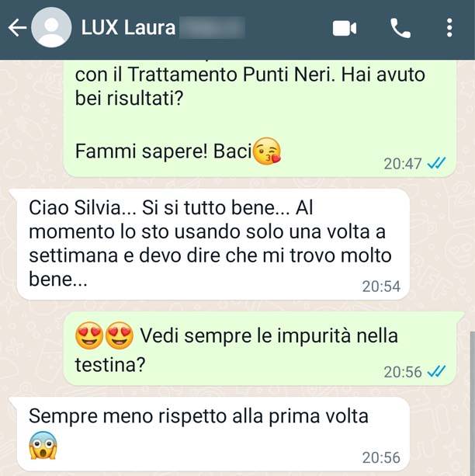Select the screaming face emoji
The height and width of the screenshot is (476, 475).
43,445
